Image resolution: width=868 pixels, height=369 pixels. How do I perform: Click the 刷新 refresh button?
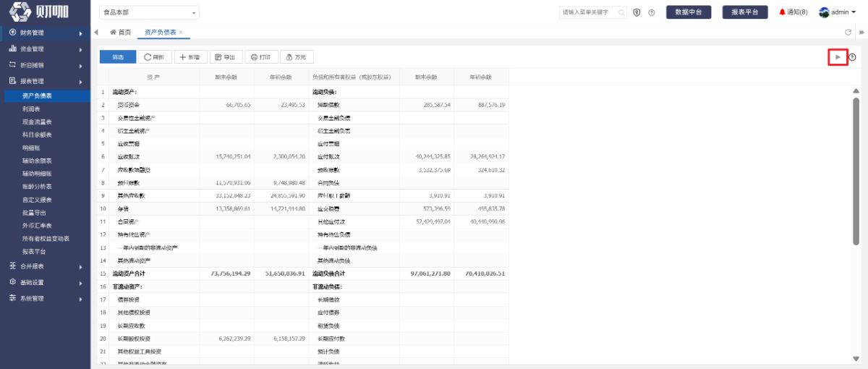[x=153, y=57]
